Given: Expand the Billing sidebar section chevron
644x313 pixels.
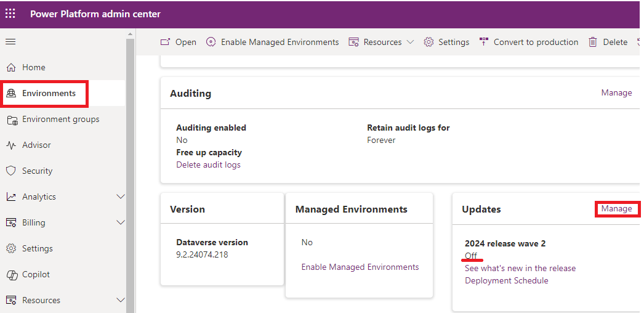Looking at the screenshot, I should coord(121,222).
